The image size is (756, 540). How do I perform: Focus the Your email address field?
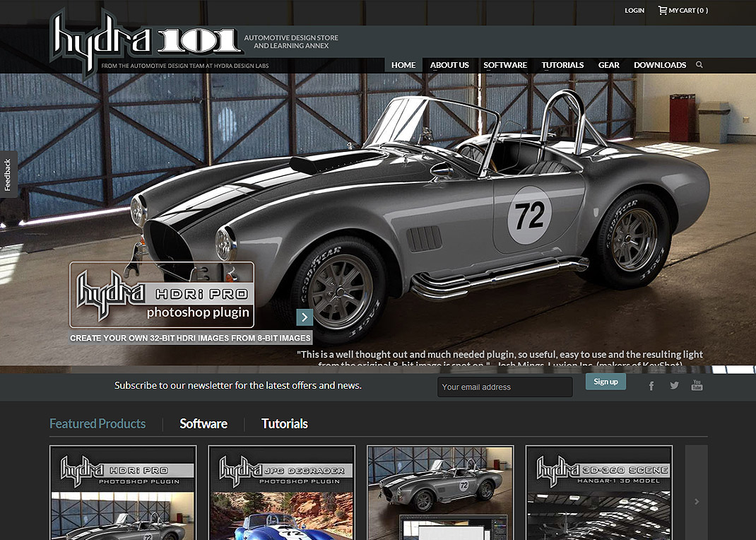[504, 387]
